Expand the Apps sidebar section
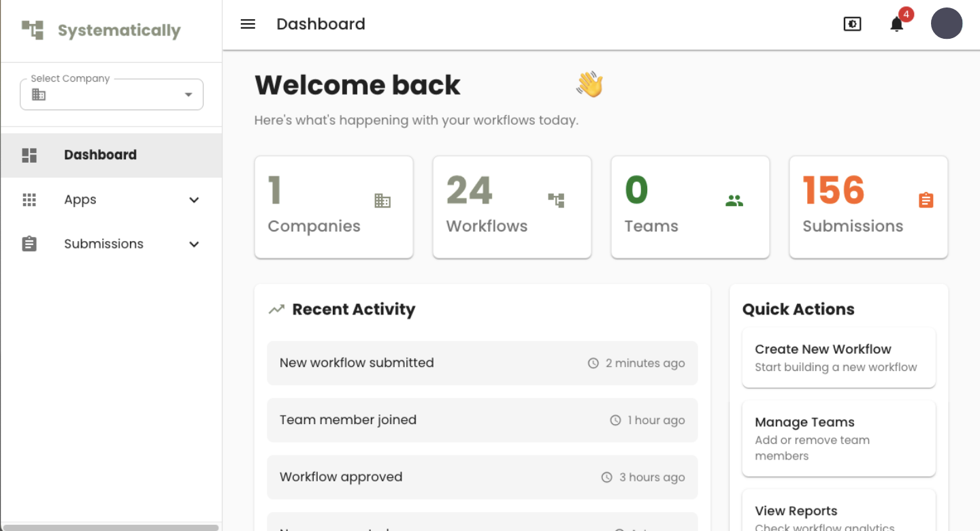The width and height of the screenshot is (980, 531). pos(194,199)
